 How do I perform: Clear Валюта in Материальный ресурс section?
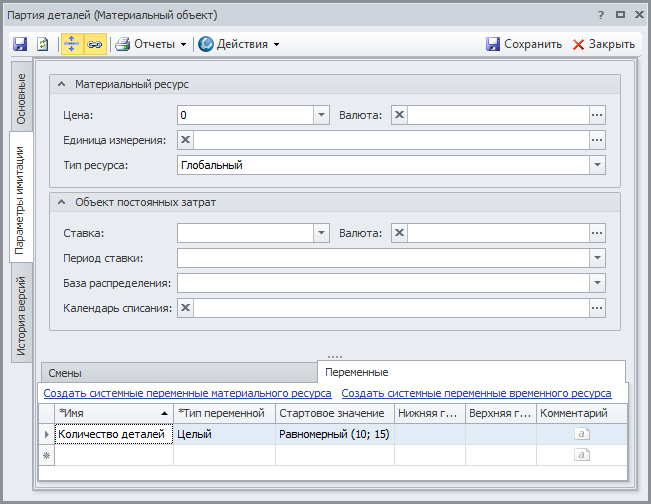tap(400, 115)
